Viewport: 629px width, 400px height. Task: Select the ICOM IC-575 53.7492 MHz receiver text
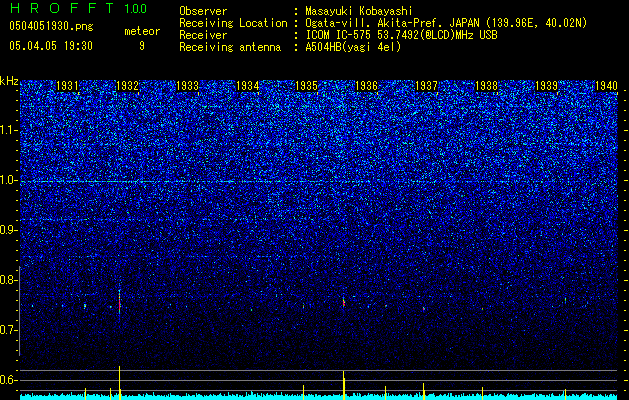tap(401, 35)
